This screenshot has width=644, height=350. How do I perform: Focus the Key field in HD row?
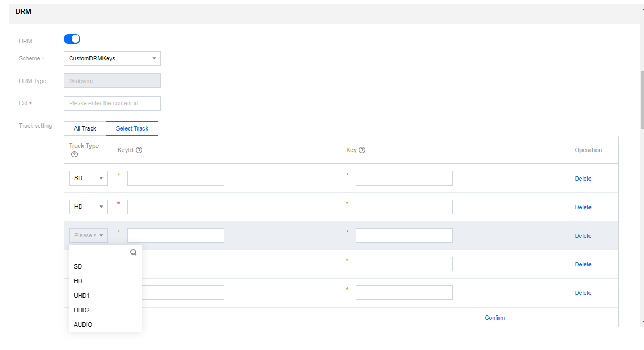pyautogui.click(x=404, y=207)
